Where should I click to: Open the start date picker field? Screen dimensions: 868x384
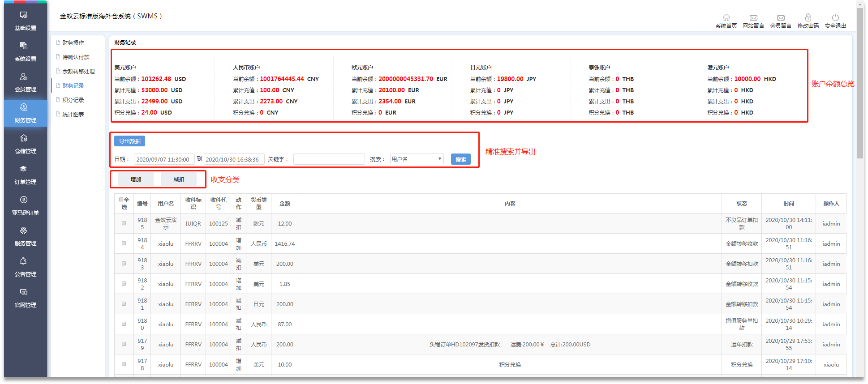click(164, 159)
